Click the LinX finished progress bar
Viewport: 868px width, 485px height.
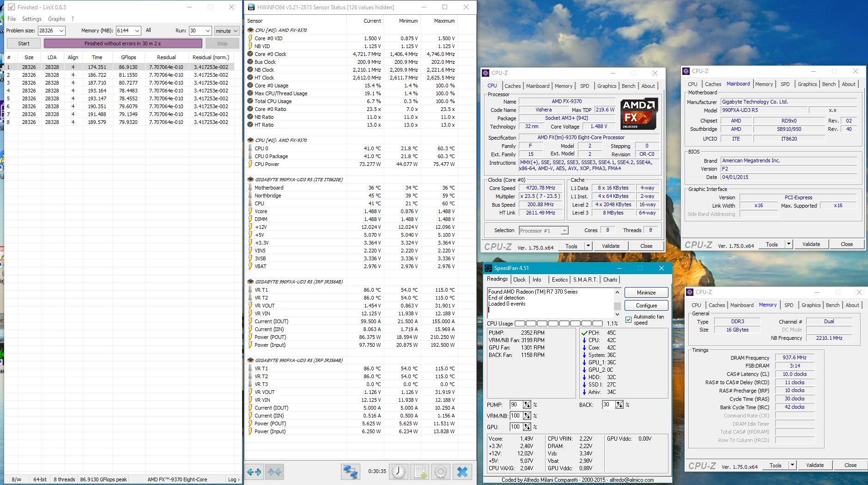pyautogui.click(x=123, y=43)
